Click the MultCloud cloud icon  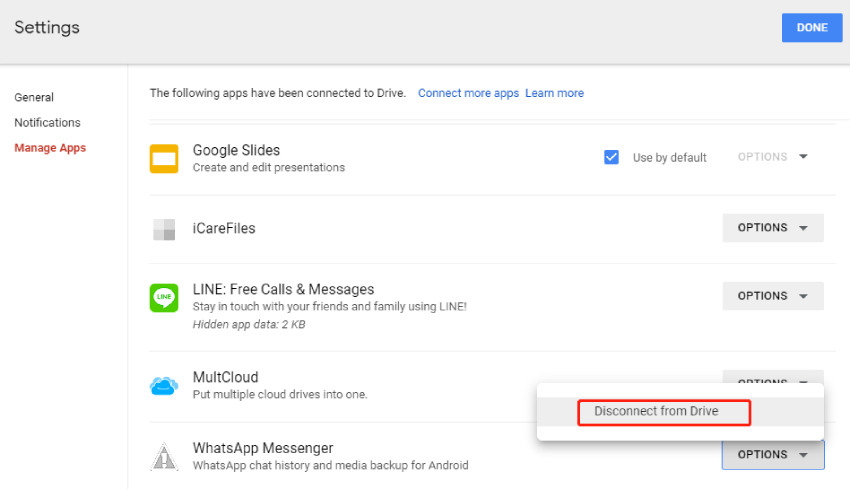tap(164, 386)
